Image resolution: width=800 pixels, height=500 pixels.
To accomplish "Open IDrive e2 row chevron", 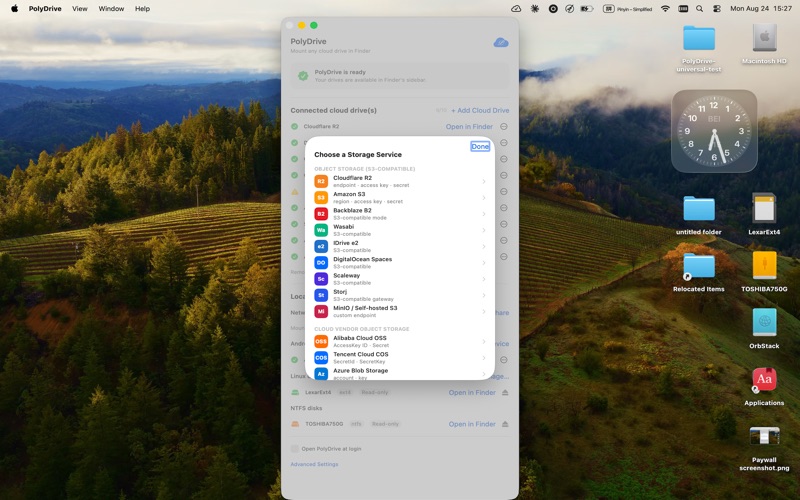I will point(484,247).
